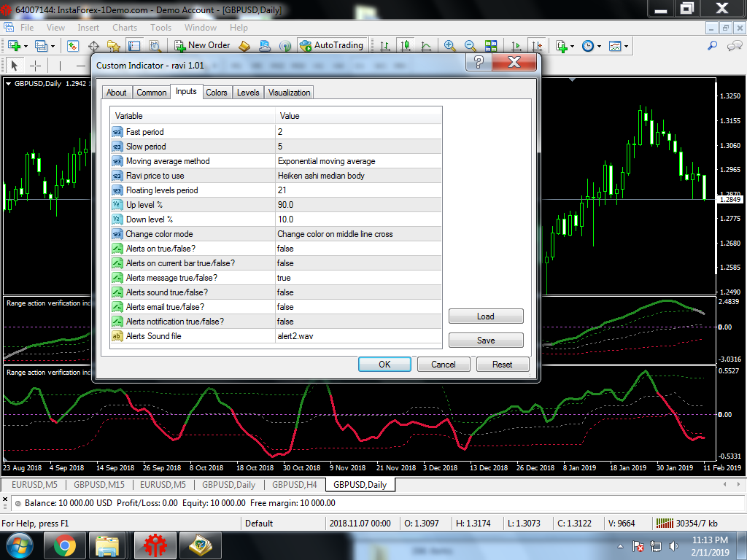Toggle the Terminal panel icon
The image size is (747, 560).
click(x=134, y=46)
